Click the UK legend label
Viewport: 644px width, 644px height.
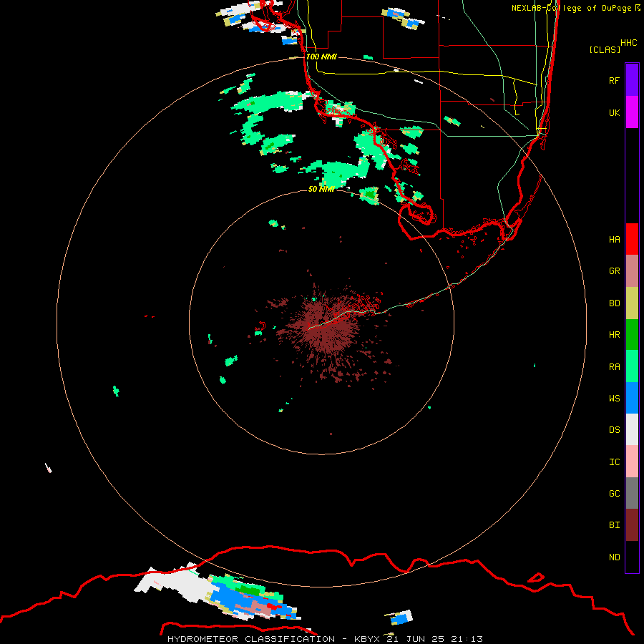tap(614, 112)
